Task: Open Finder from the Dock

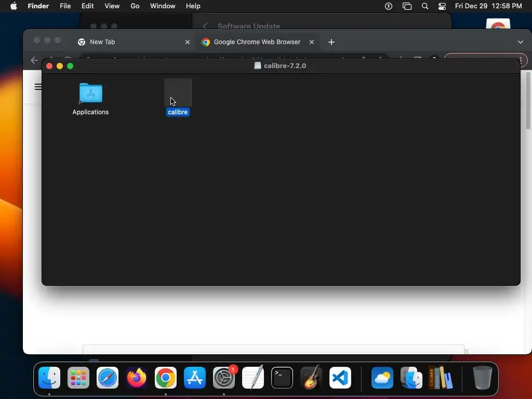Action: coord(49,378)
